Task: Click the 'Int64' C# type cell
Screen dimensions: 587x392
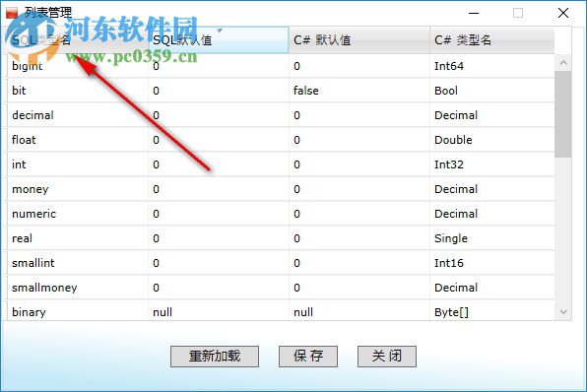Action: point(491,66)
